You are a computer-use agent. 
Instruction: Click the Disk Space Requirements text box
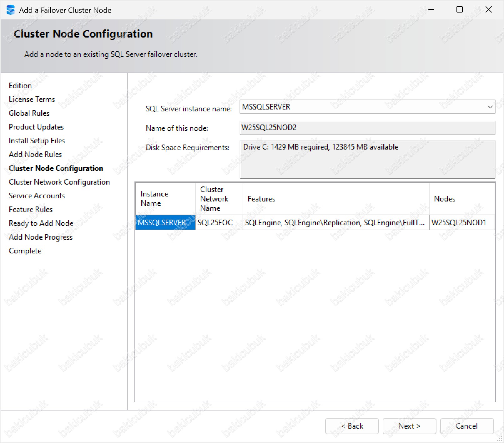(367, 159)
